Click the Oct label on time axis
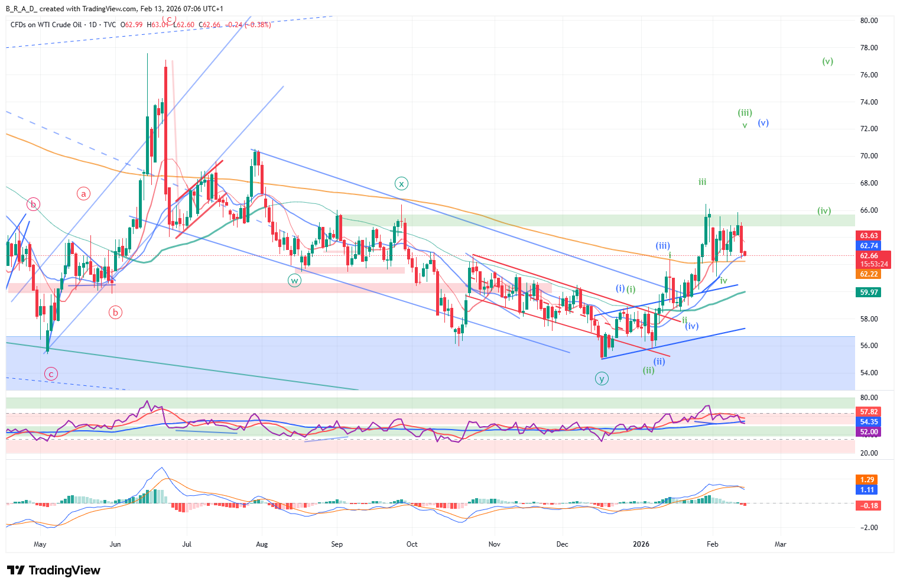900x588 pixels. 412,544
